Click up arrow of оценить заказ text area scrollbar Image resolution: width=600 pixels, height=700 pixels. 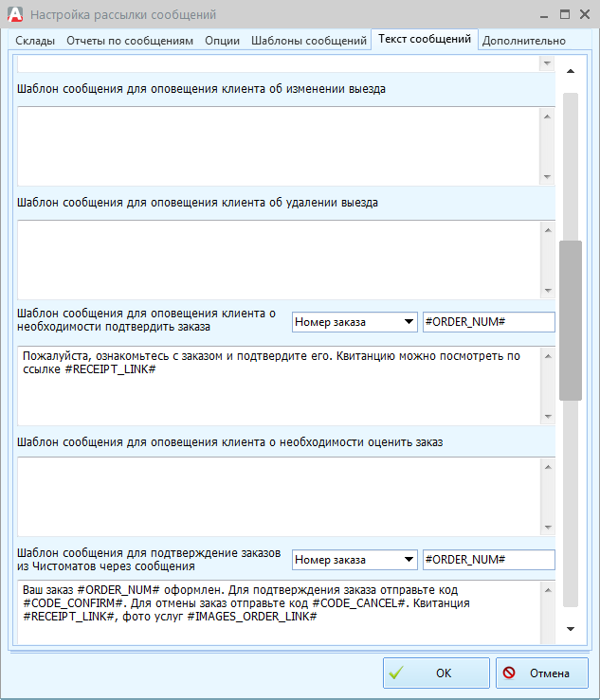click(x=547, y=467)
